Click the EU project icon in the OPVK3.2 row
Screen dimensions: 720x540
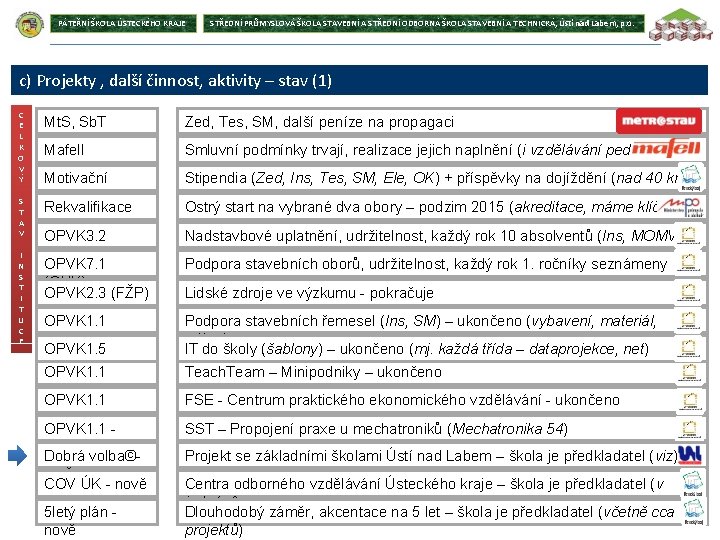pos(688,235)
